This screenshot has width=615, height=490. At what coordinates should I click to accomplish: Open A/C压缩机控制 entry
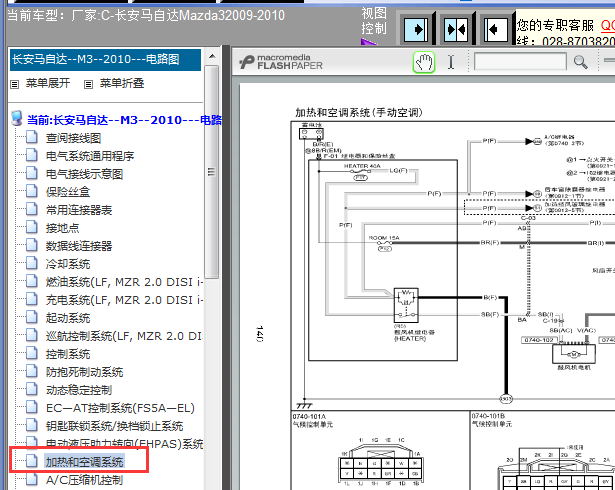pos(84,480)
